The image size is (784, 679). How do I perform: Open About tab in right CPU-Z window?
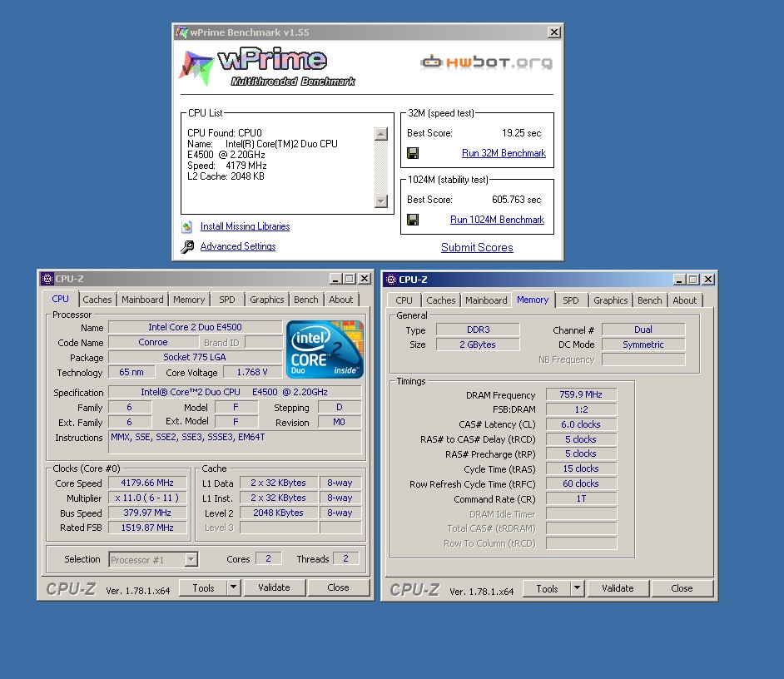point(684,300)
